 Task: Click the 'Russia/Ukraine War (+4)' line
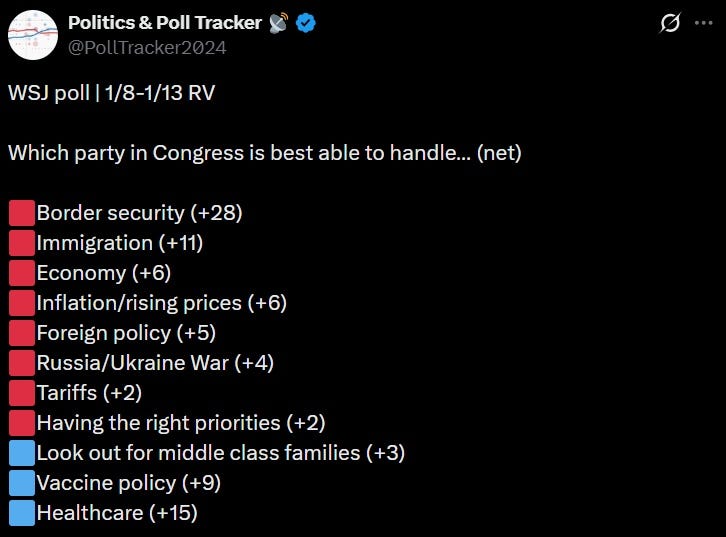pyautogui.click(x=155, y=363)
